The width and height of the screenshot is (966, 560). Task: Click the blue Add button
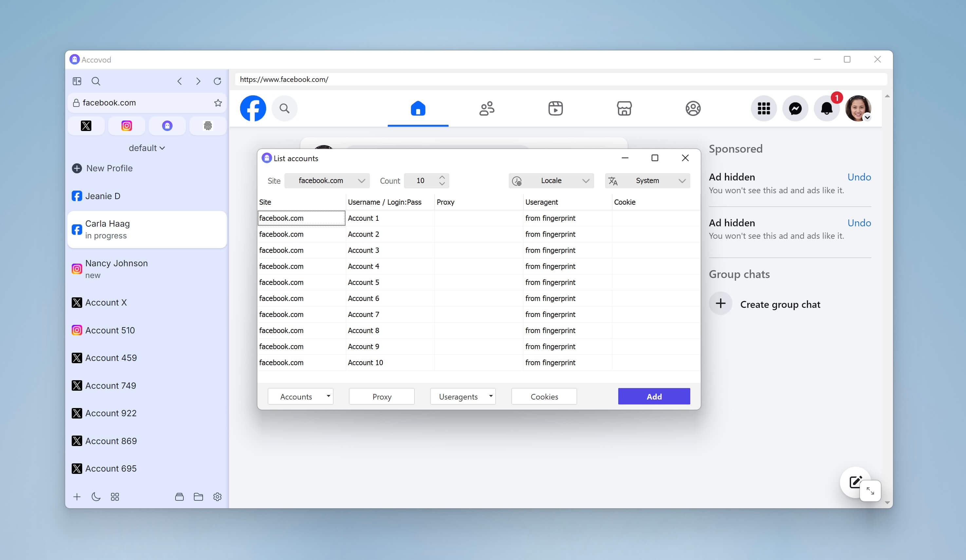[x=654, y=396]
